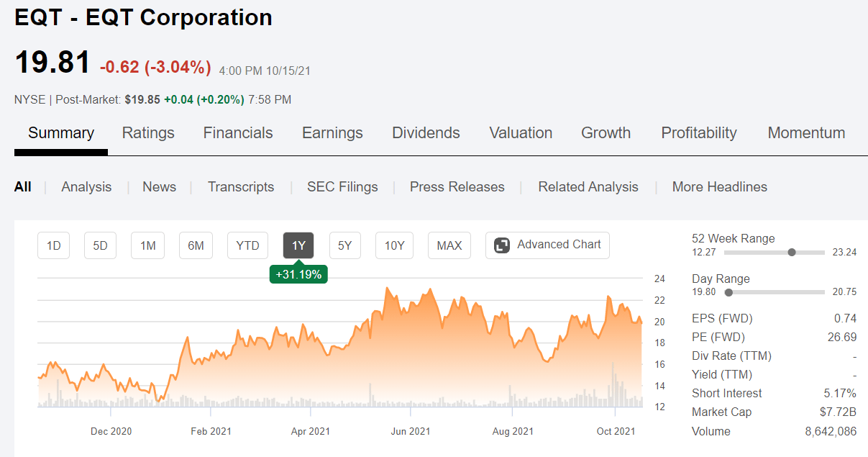Open the Advanced Chart
Image resolution: width=868 pixels, height=457 pixels.
click(547, 245)
